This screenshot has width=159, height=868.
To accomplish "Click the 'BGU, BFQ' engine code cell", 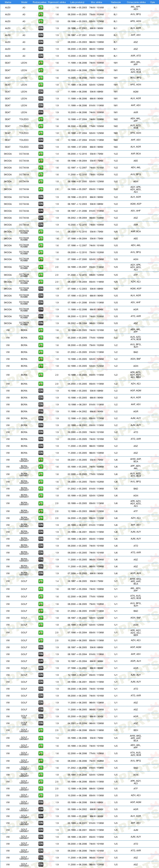I will pos(136,78).
